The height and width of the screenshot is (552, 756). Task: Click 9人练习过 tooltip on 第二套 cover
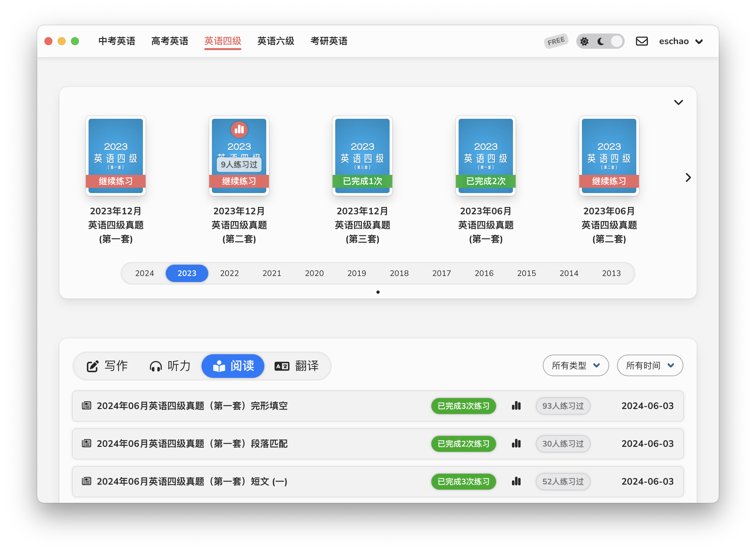(239, 165)
